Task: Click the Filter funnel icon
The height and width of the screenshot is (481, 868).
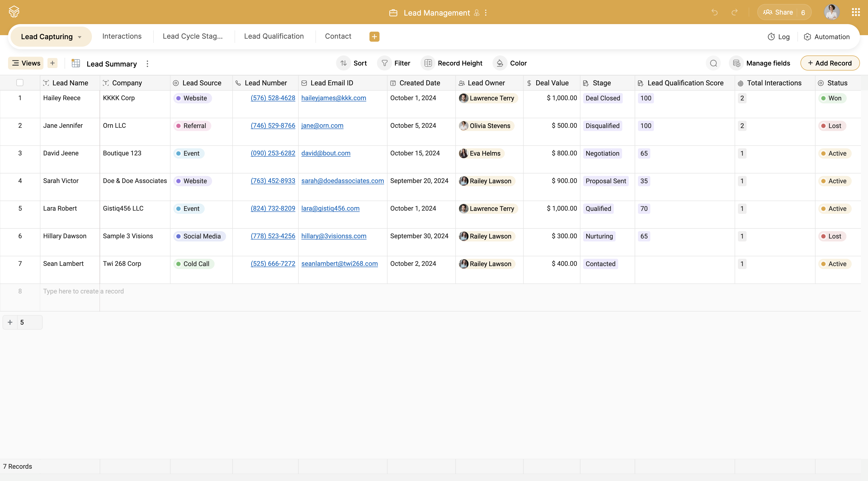Action: [385, 63]
